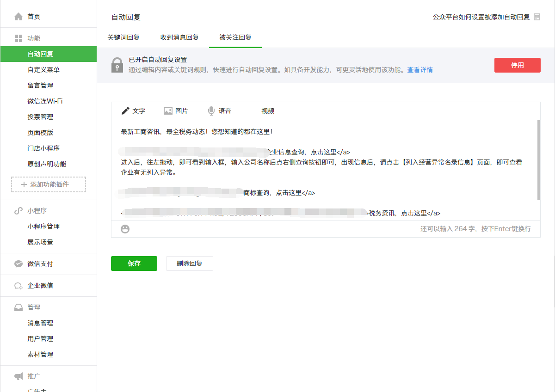This screenshot has height=392, width=555.
Task: Click the 功能 section label
Action: [x=34, y=38]
